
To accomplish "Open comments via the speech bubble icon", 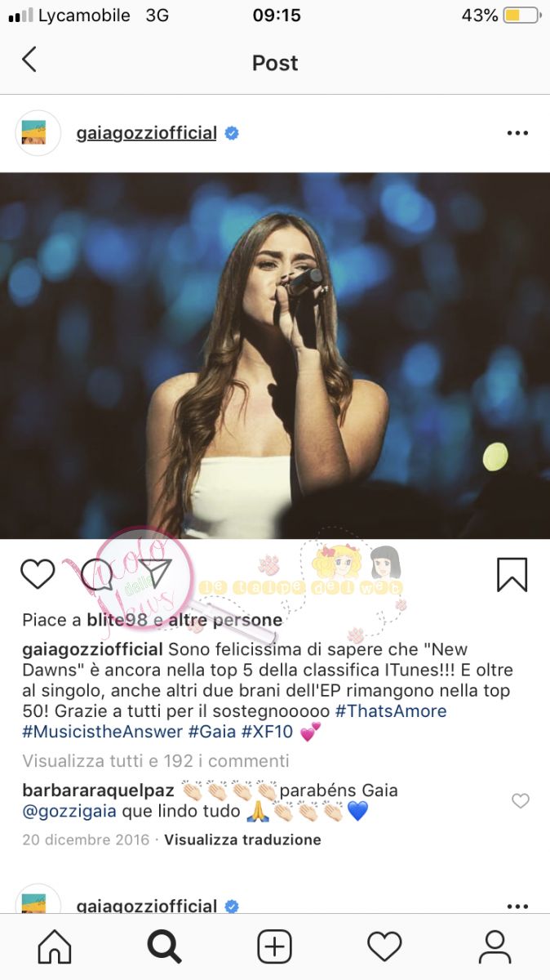I will [x=96, y=574].
